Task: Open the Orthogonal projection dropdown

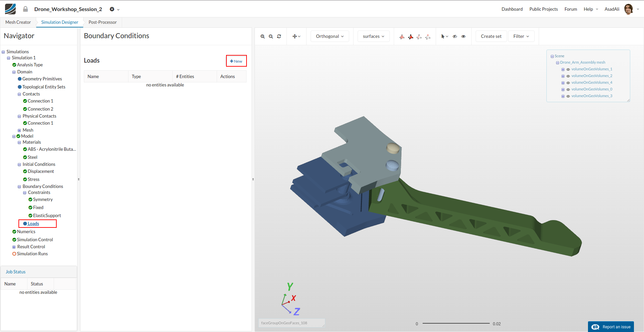Action: 329,37
